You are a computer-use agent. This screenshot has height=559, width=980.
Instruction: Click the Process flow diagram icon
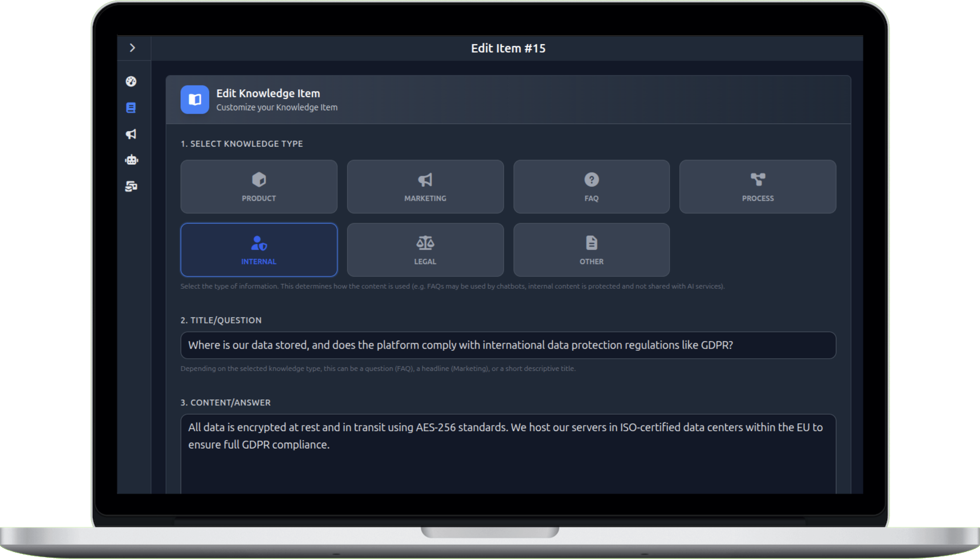758,179
